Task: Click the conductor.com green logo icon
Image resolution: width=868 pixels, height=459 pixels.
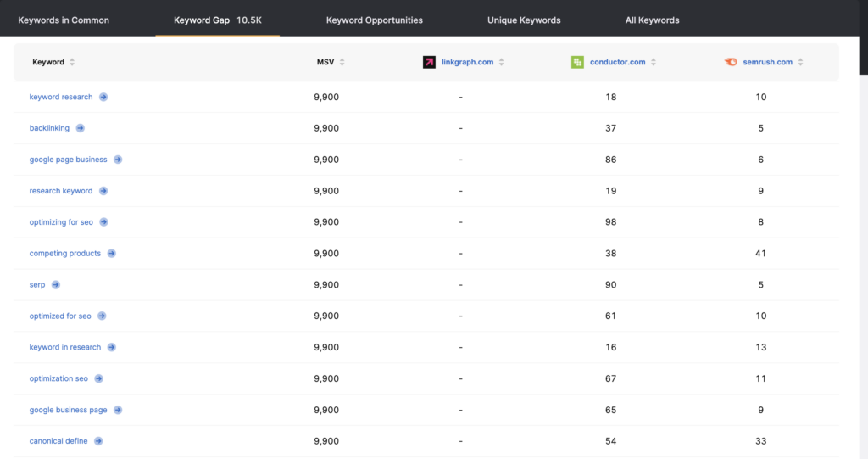Action: click(x=577, y=62)
